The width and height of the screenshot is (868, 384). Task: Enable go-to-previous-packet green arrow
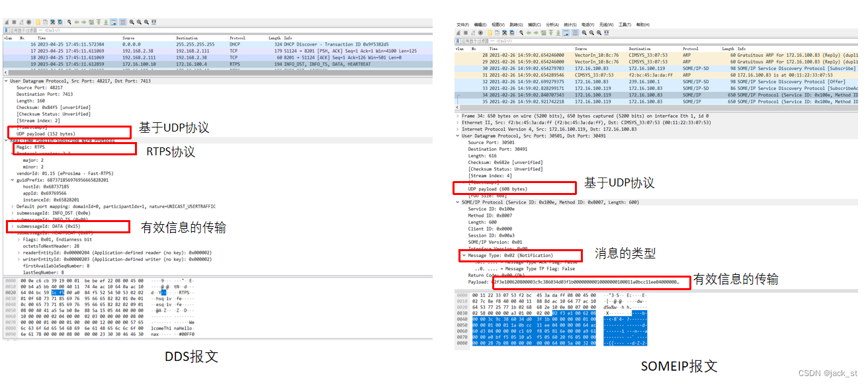click(x=76, y=22)
